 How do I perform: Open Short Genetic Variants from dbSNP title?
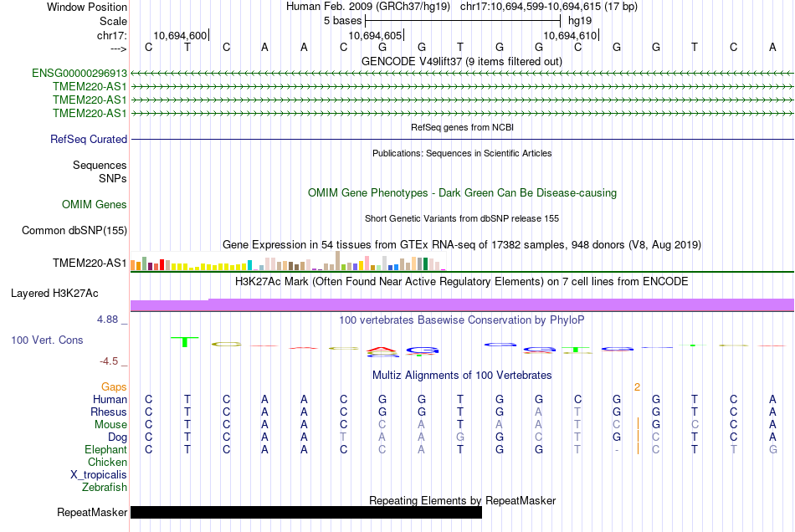(x=462, y=218)
